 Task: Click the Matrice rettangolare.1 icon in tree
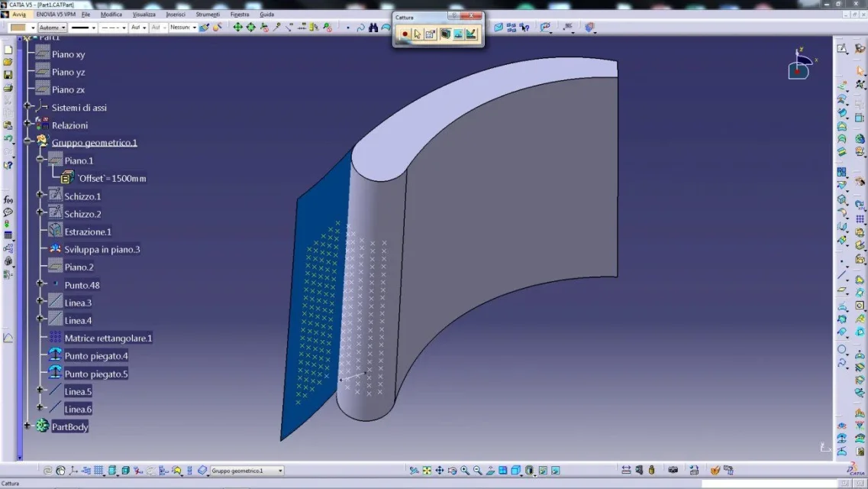56,338
